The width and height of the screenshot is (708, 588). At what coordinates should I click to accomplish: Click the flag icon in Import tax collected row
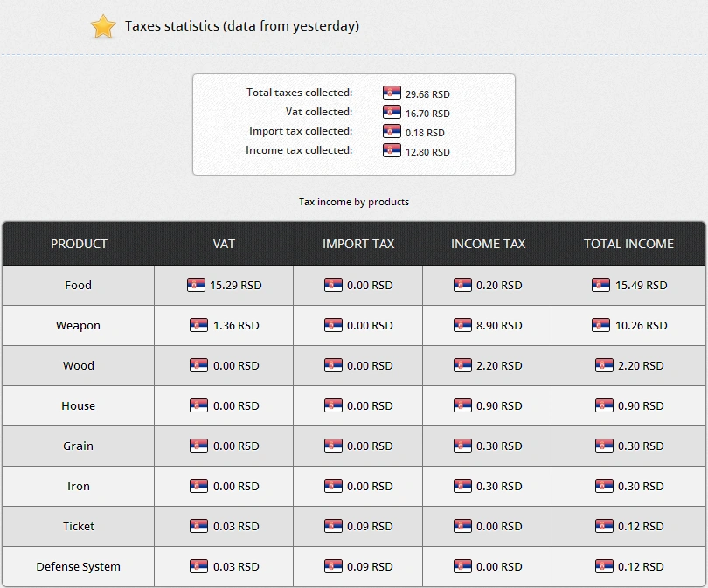(392, 132)
